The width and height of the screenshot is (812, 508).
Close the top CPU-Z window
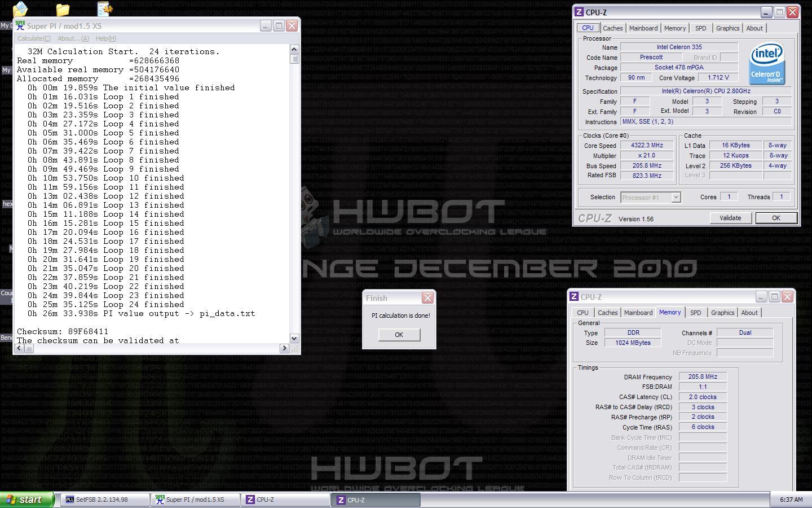(792, 12)
